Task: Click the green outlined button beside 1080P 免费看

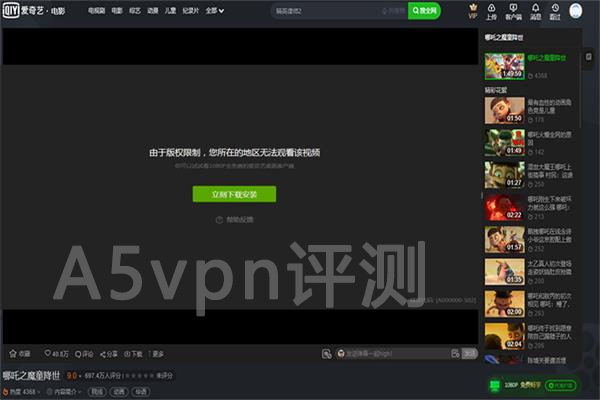Action: (x=560, y=385)
